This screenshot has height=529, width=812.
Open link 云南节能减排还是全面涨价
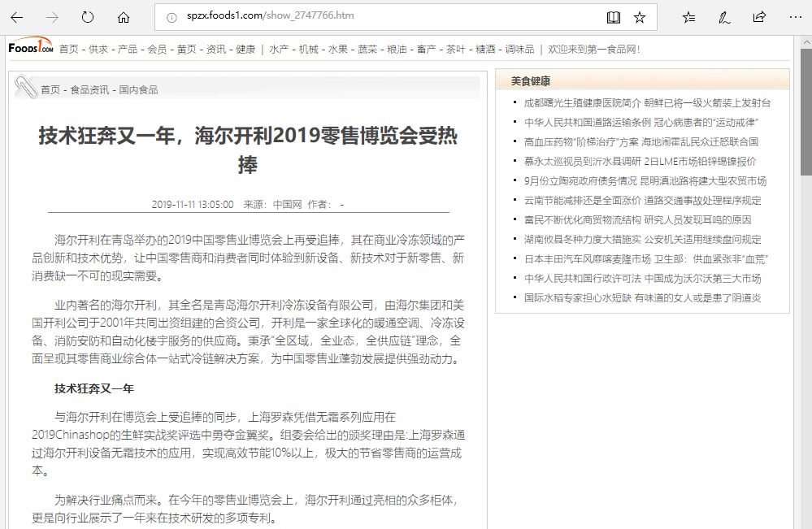582,201
